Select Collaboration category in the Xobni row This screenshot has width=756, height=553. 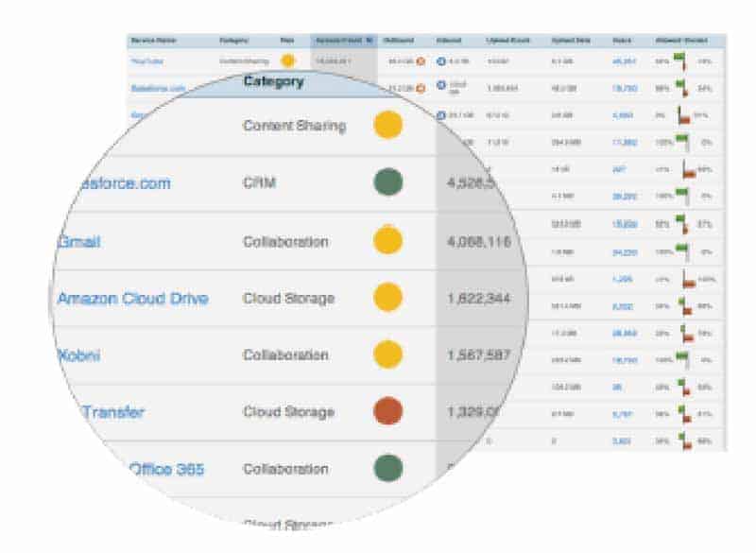coord(285,355)
